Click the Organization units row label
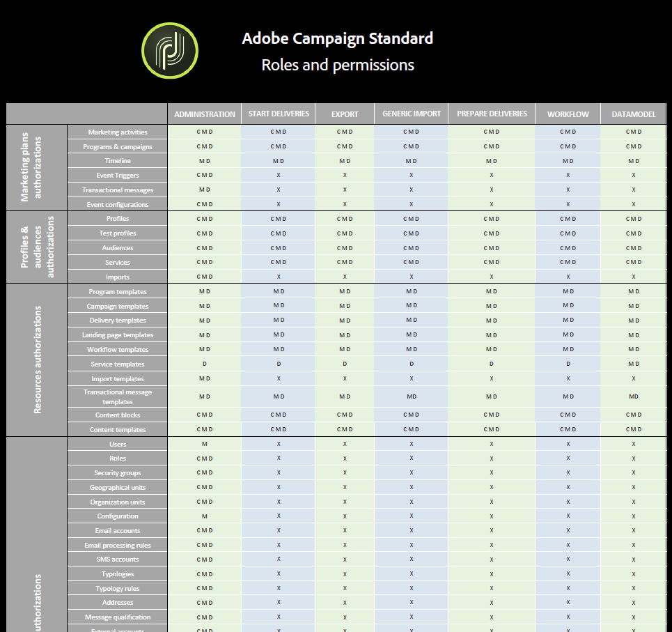The image size is (672, 632). (x=118, y=502)
